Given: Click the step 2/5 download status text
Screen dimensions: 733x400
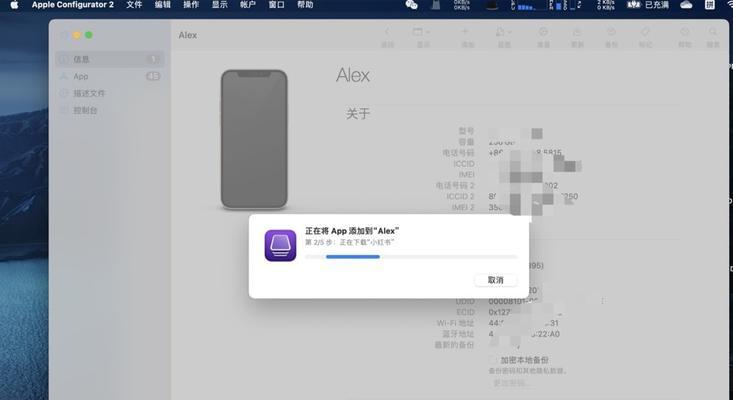Looking at the screenshot, I should coord(350,243).
